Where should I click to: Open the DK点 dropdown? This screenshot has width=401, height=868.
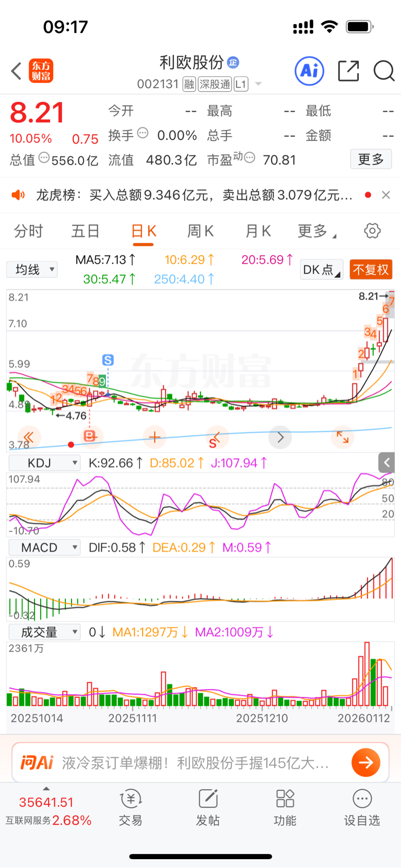(x=322, y=269)
